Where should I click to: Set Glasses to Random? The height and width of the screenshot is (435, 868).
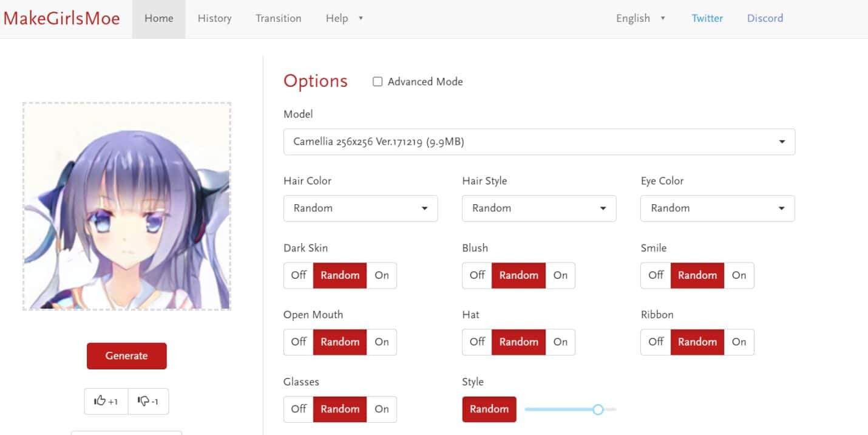(340, 409)
